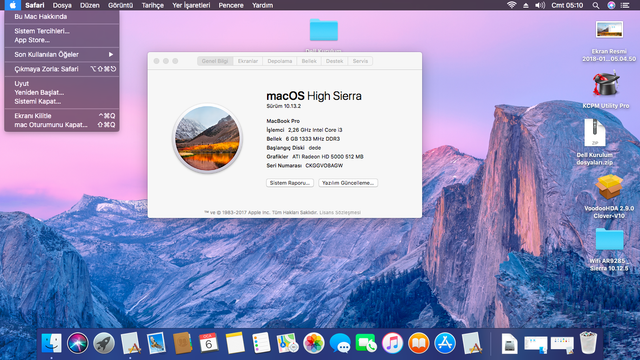Viewport: 640px width, 360px height.
Task: Choose Bu Mac Hakkında menu item
Action: pos(62,16)
